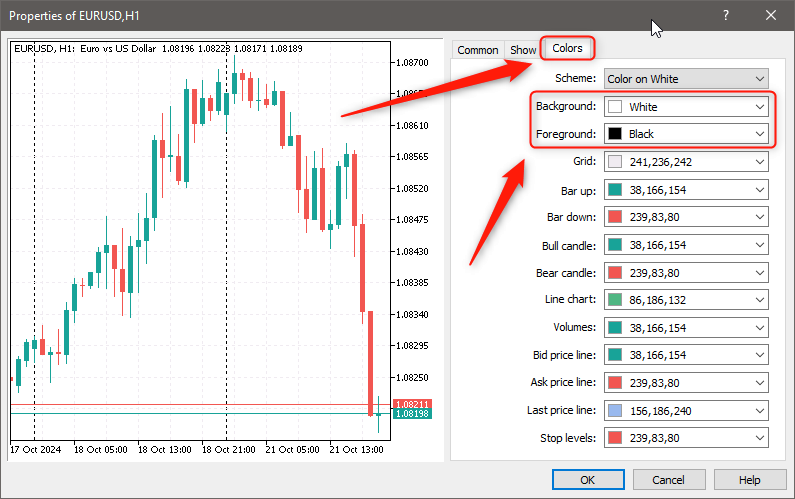Click the 21 Oct 13:00 time label
This screenshot has height=499, width=795.
(x=356, y=450)
